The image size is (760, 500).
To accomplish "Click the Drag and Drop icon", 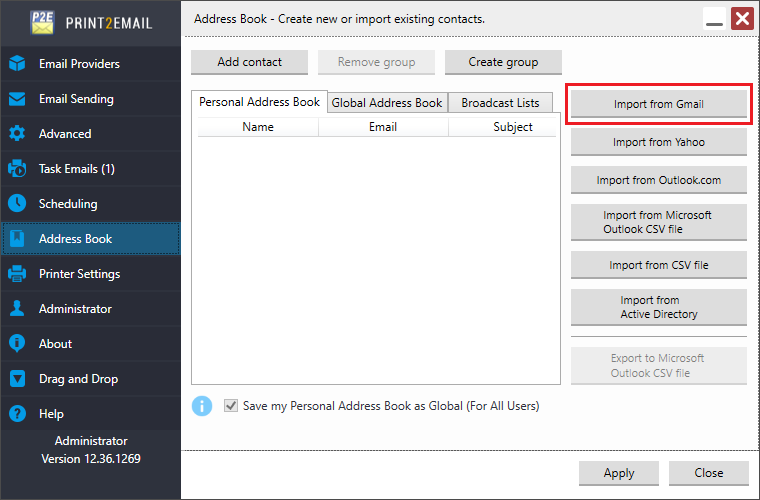I will click(x=17, y=379).
